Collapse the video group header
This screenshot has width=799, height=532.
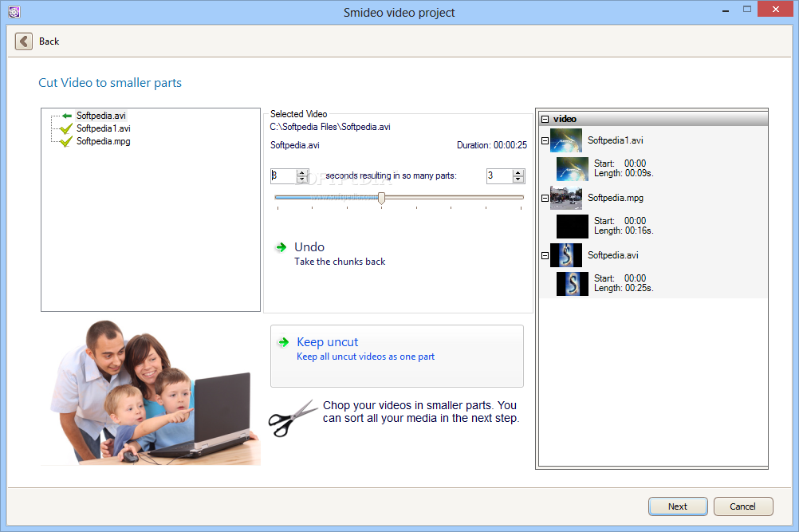coord(545,120)
